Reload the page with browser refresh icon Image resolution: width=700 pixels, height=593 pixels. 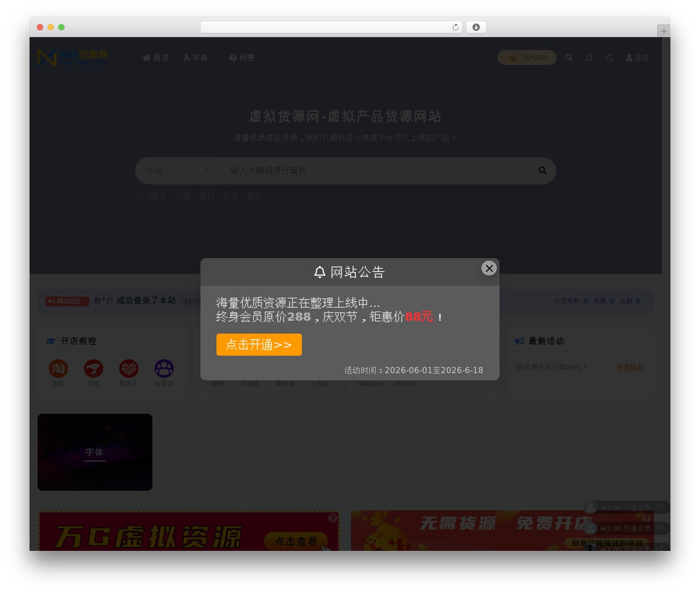click(x=455, y=27)
